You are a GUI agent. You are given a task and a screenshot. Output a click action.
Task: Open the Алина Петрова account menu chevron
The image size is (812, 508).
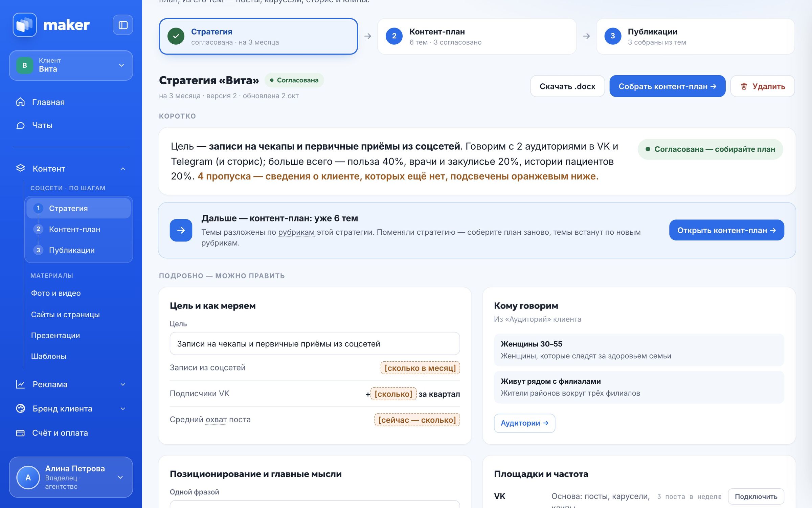click(120, 478)
